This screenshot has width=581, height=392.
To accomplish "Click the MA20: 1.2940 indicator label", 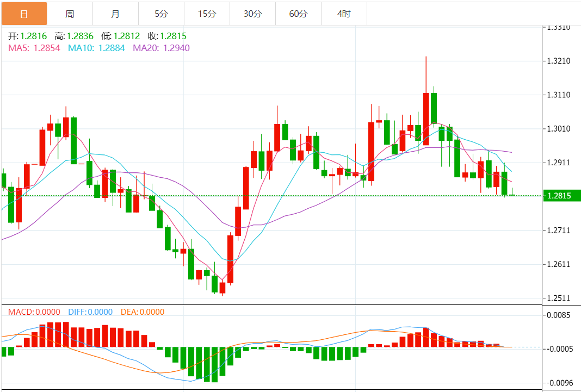I will click(x=161, y=48).
